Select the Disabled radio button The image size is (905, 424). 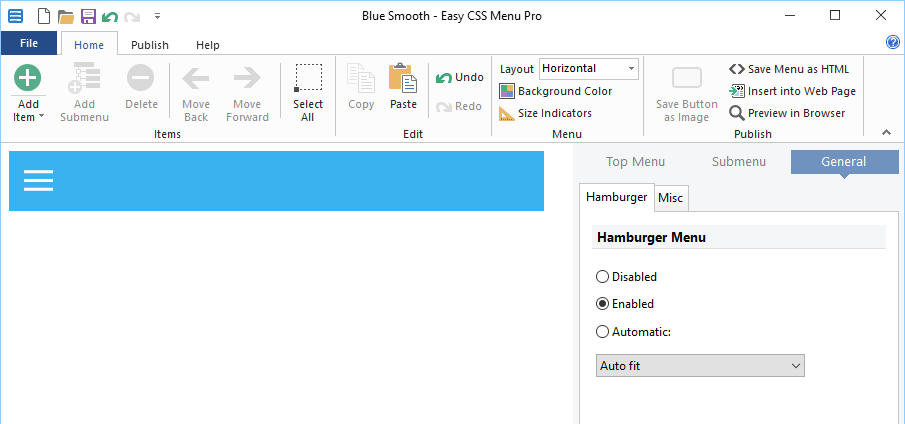tap(602, 277)
